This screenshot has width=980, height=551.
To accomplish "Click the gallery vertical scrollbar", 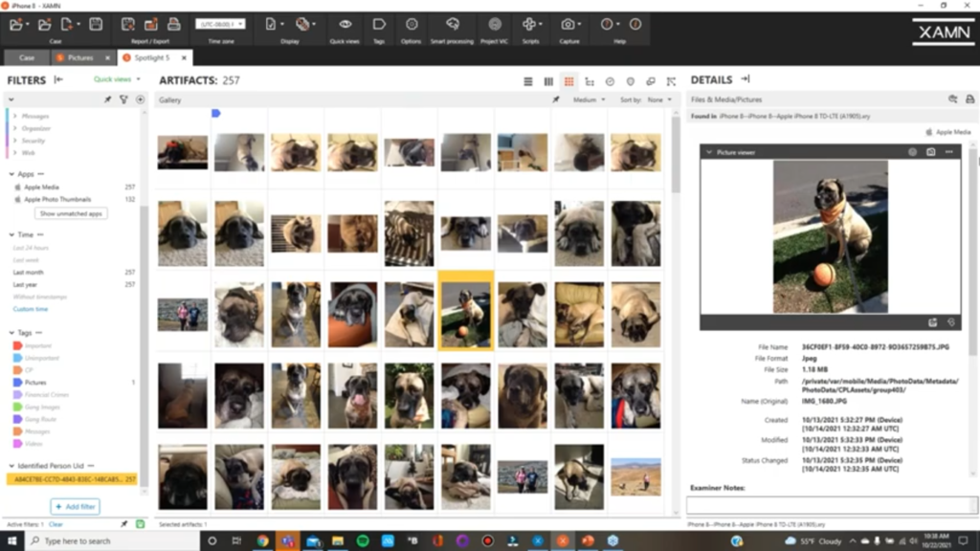I will click(x=676, y=155).
